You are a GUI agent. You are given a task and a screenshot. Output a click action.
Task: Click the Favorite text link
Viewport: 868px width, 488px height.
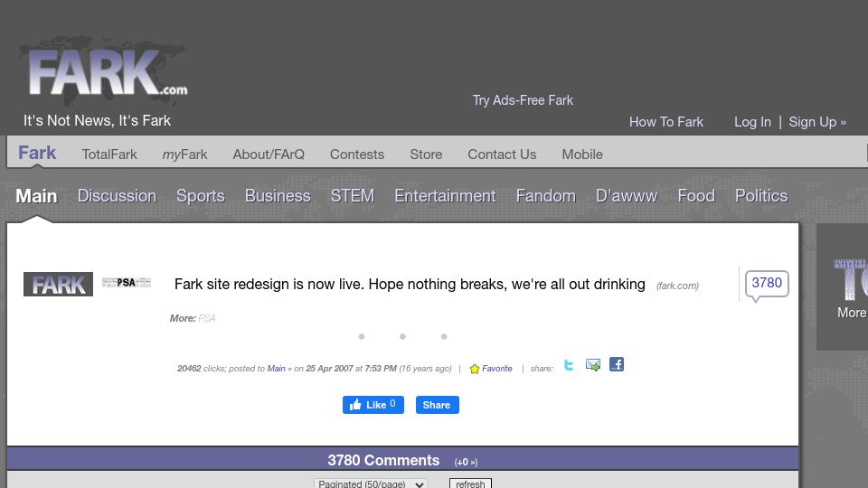pyautogui.click(x=497, y=369)
